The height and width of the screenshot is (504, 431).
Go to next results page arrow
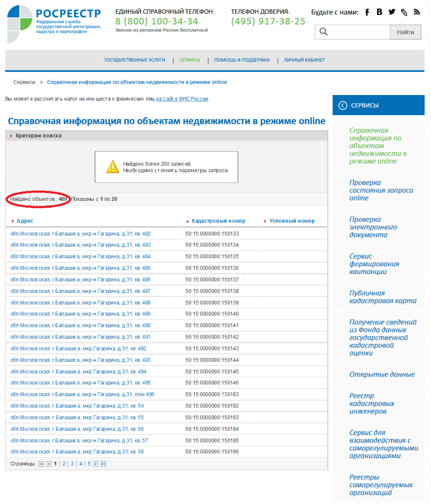(96, 464)
